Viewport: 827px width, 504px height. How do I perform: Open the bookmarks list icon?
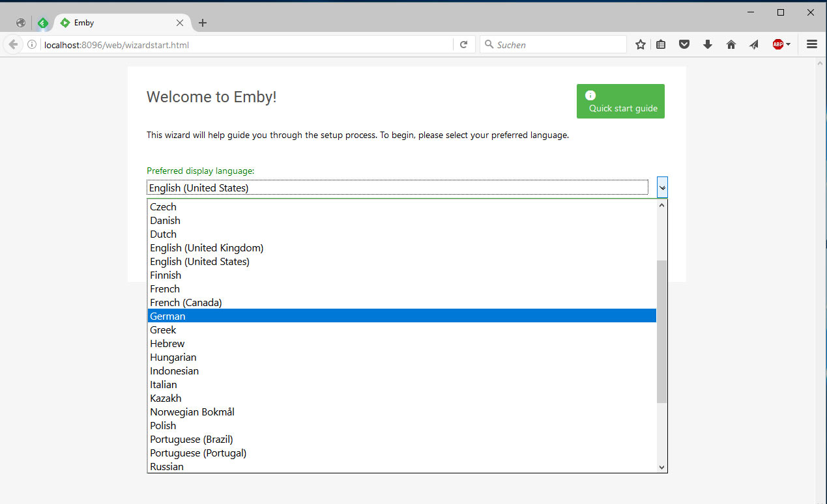pos(661,44)
